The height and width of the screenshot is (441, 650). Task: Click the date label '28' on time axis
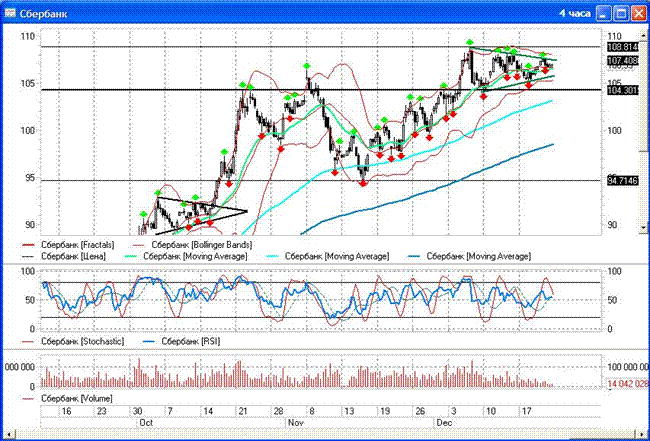click(x=278, y=411)
